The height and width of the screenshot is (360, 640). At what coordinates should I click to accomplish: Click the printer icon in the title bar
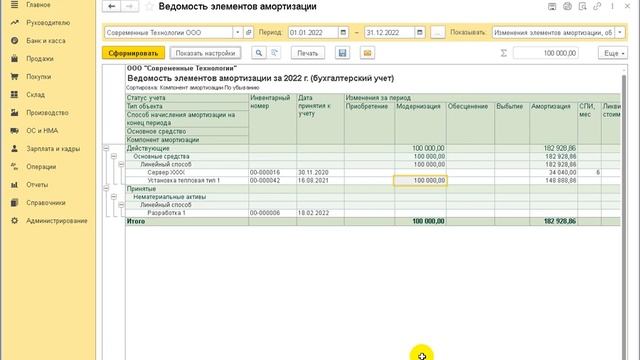point(567,6)
